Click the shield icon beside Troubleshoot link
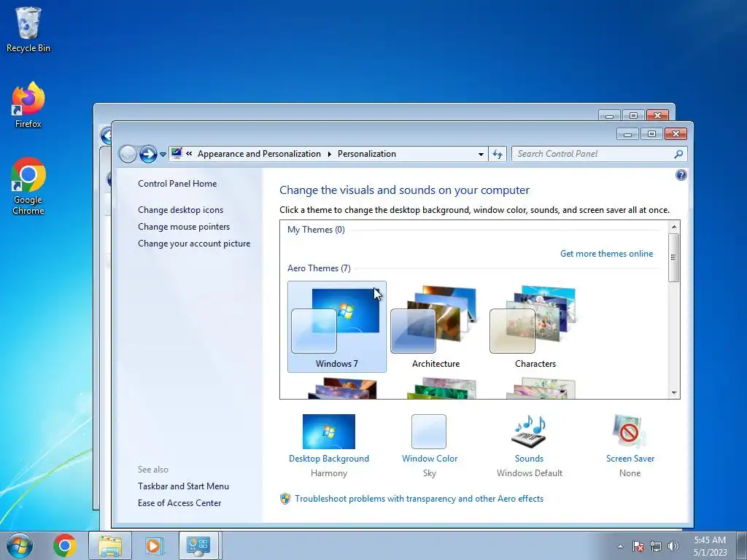The height and width of the screenshot is (560, 747). point(285,499)
